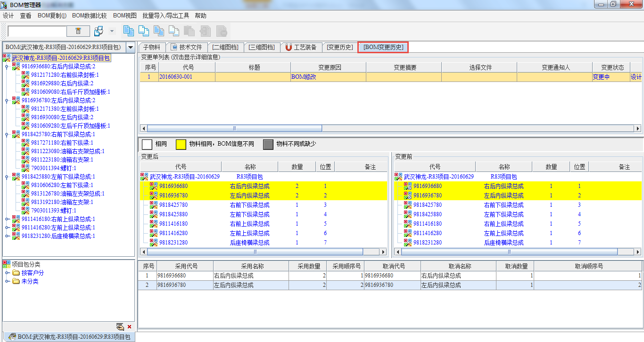Click the red X icon below category panel

tap(130, 326)
